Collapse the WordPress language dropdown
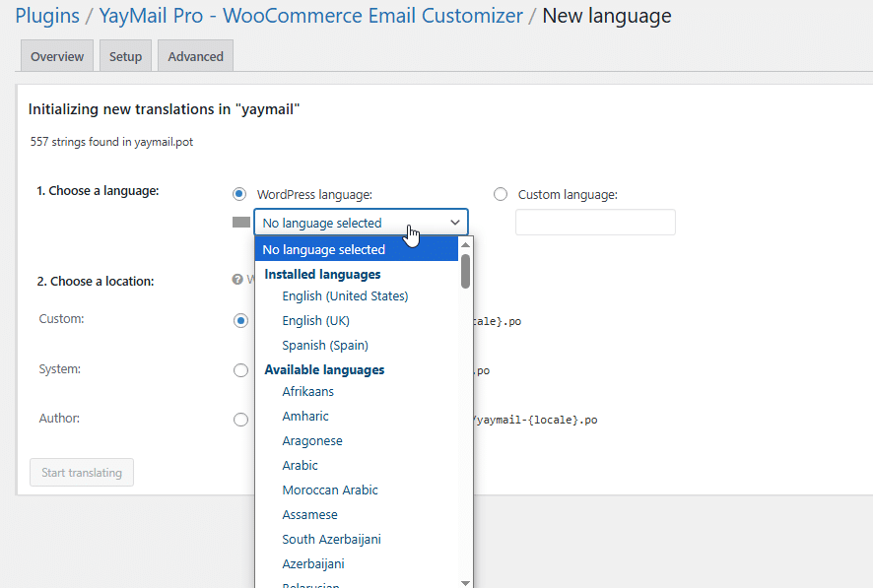 pyautogui.click(x=361, y=223)
